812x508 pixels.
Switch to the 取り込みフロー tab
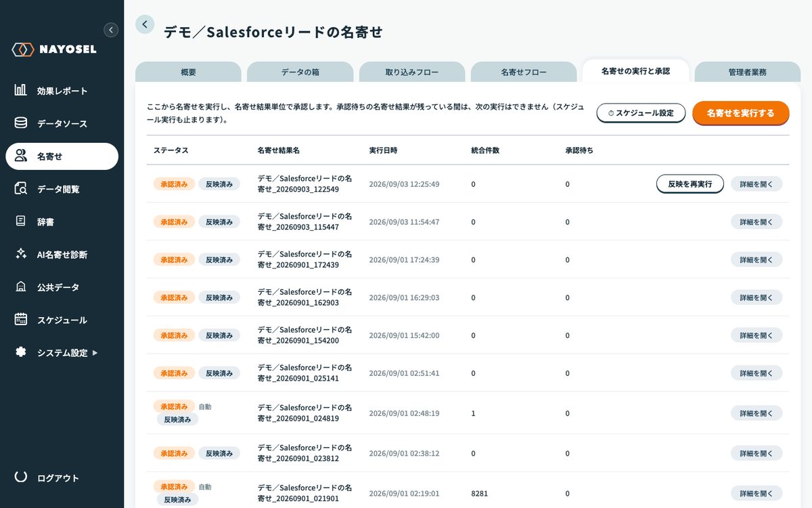tap(412, 72)
